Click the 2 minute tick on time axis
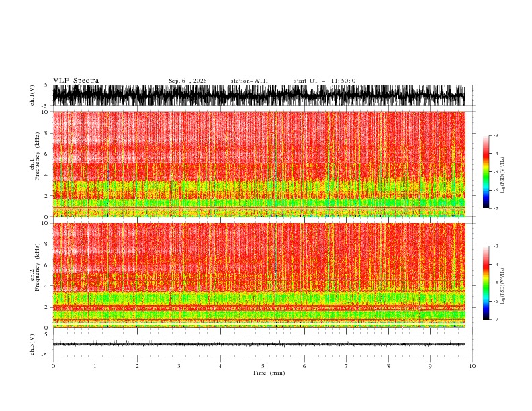Image resolution: width=532 pixels, height=411 pixels. click(137, 366)
